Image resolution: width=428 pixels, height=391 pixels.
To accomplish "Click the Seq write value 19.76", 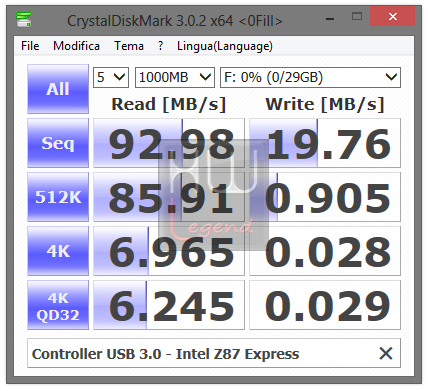I will [x=325, y=143].
